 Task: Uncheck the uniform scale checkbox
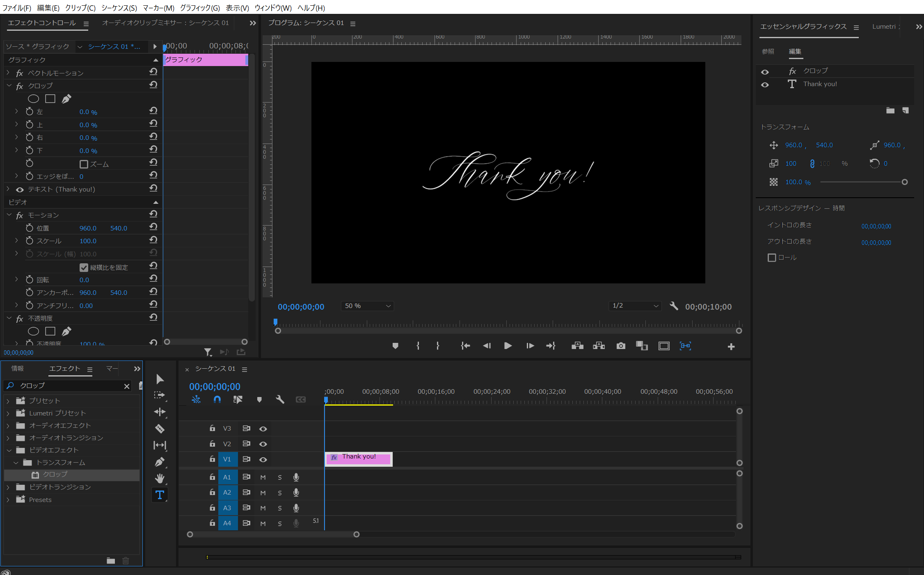[x=84, y=267]
